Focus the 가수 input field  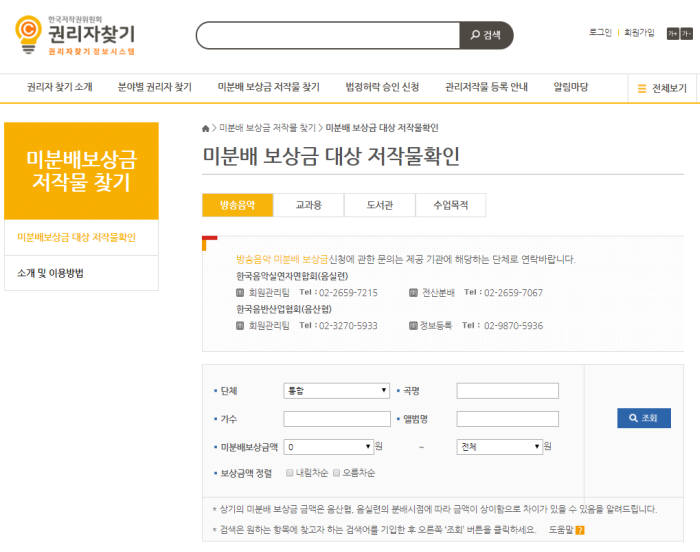(x=337, y=419)
